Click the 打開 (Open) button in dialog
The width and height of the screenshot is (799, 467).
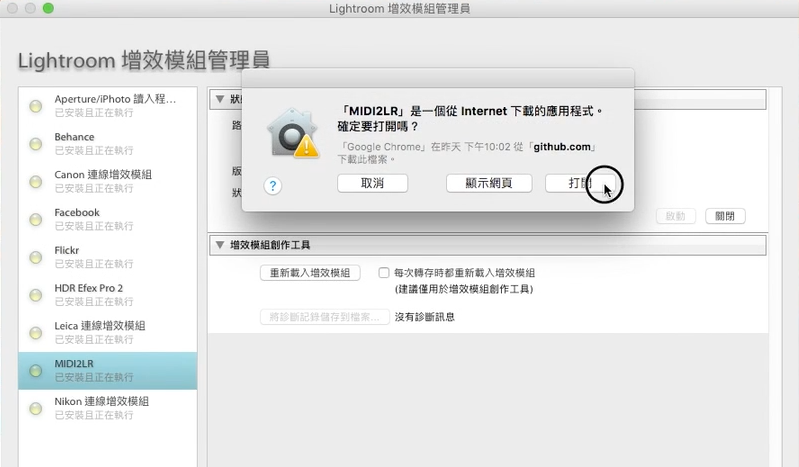[x=580, y=183]
